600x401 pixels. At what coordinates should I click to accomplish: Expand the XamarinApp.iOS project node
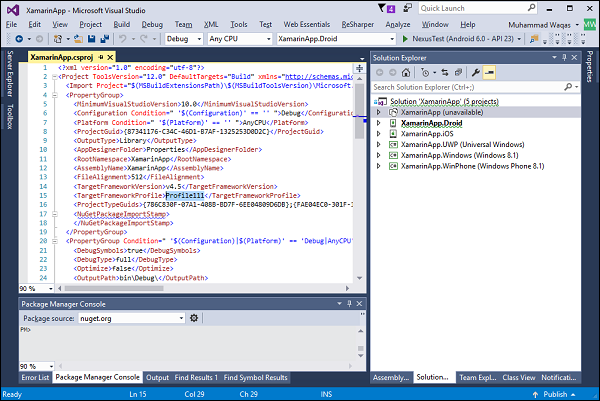(x=380, y=135)
